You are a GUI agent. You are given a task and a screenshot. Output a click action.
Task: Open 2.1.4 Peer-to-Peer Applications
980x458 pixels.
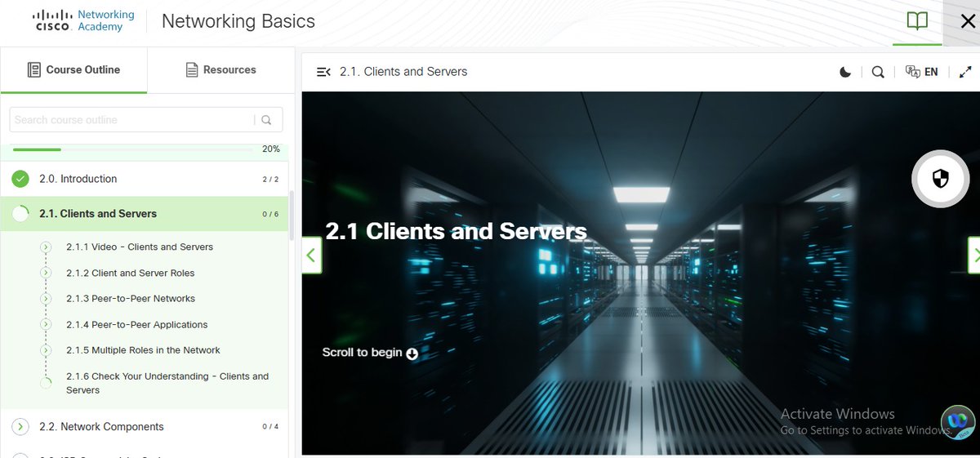click(x=137, y=325)
